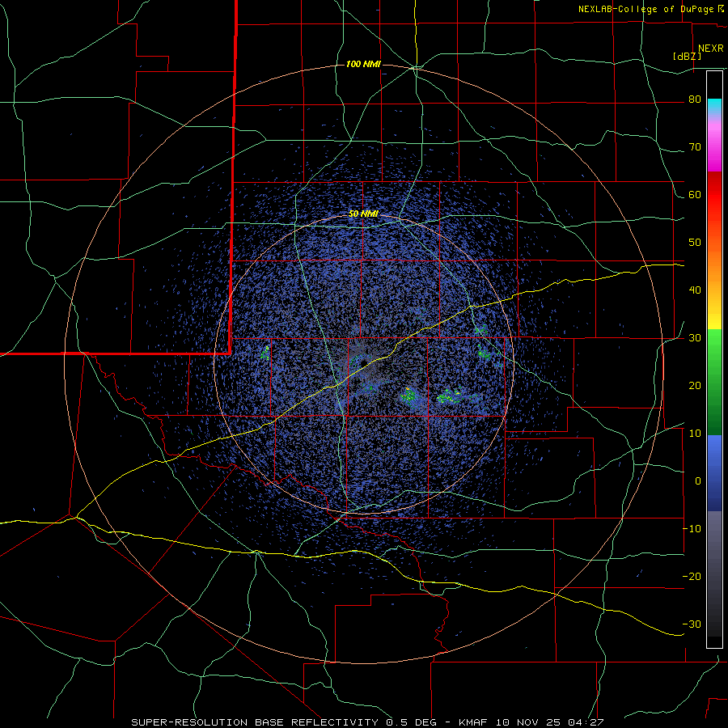Click the 70 value on the dBZ scale

click(695, 147)
